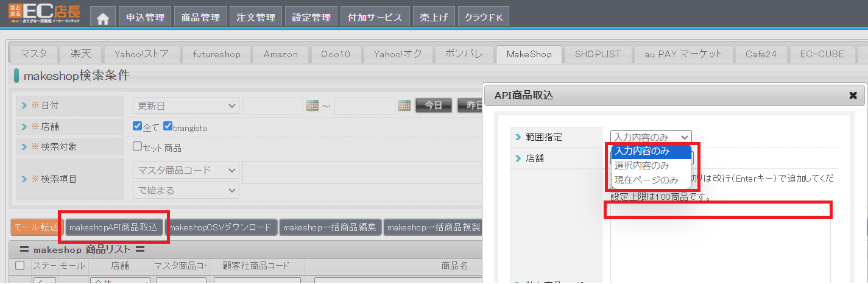
Task: Uncheck the brangista store checkbox
Action: coord(168,127)
